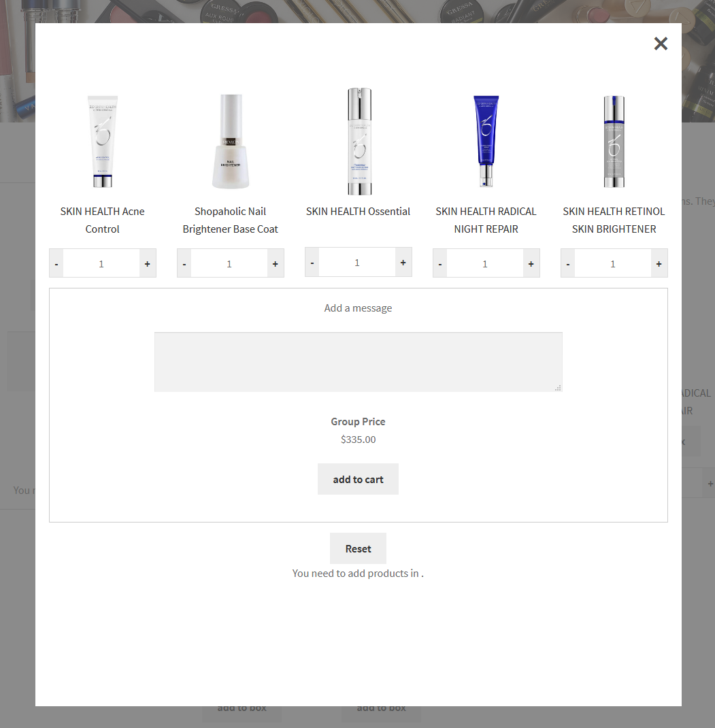Screen dimensions: 715x728
Task: Select the blue Radical Night Repair image
Action: coord(486,141)
